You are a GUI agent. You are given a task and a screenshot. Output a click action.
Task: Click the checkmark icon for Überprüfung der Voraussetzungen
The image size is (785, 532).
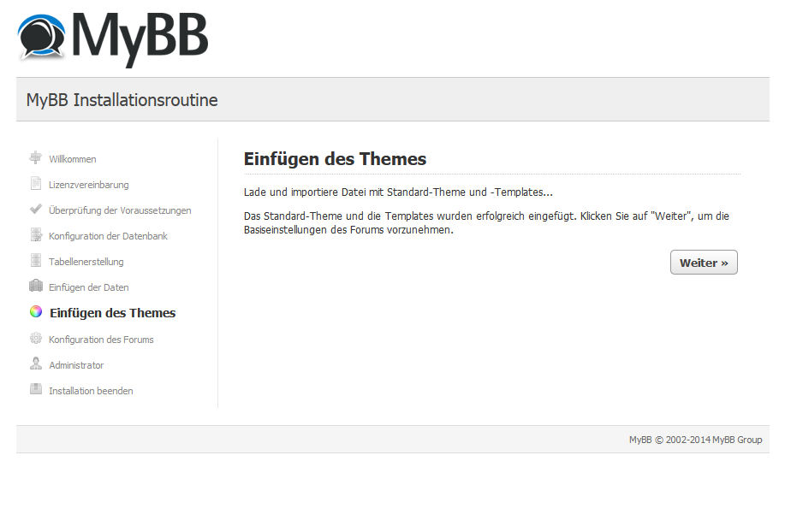36,209
